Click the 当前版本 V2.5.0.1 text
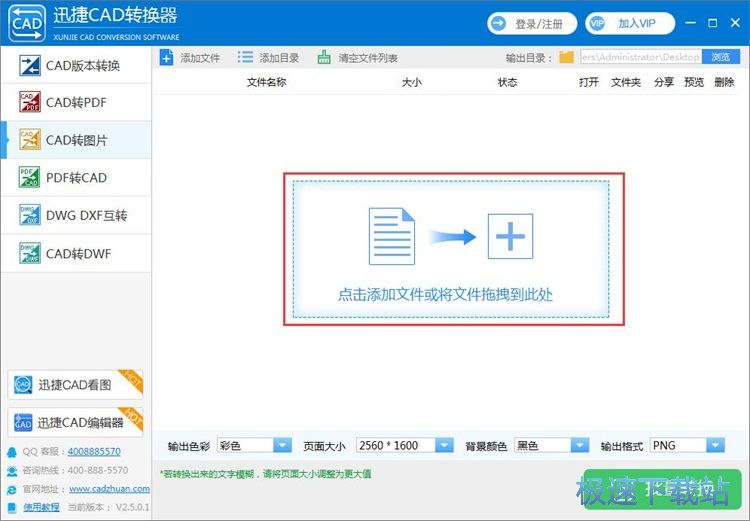Image resolution: width=750 pixels, height=521 pixels. tap(109, 507)
